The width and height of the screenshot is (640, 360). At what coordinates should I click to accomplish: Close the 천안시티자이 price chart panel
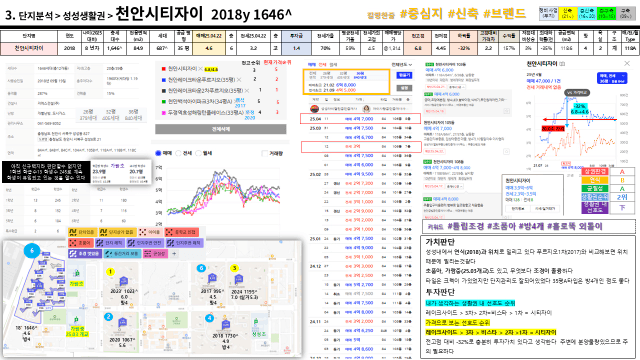[627, 63]
